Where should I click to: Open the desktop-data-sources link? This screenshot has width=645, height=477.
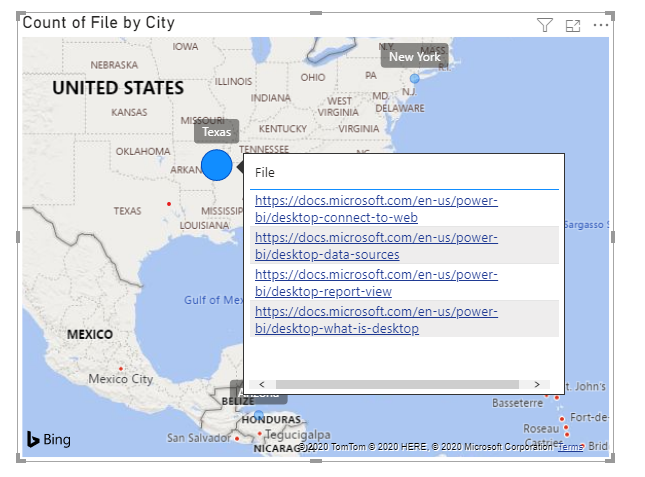click(x=376, y=246)
